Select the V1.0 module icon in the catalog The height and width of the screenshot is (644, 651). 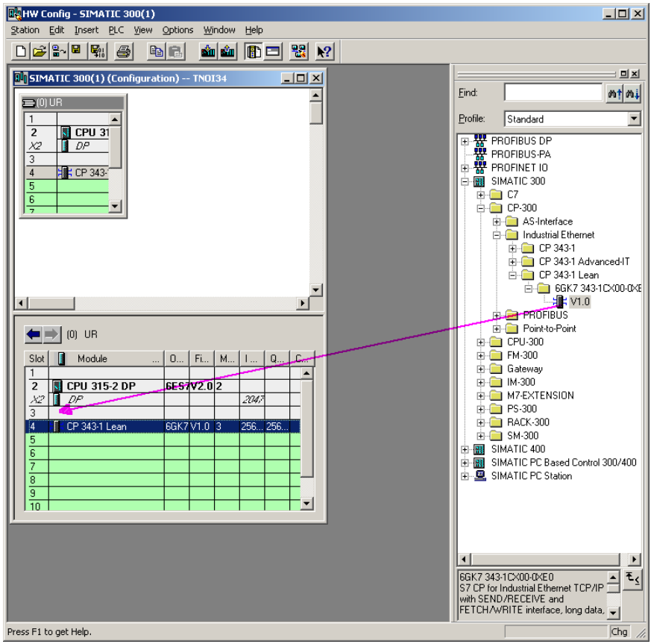[x=560, y=301]
